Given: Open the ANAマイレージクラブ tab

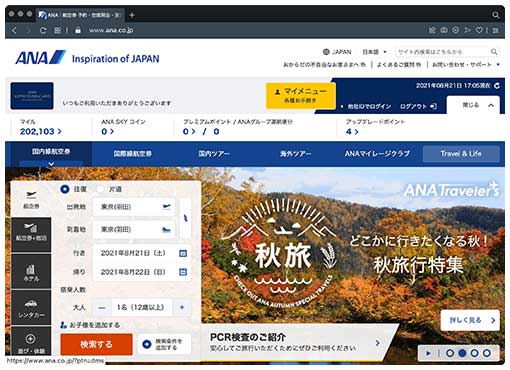Looking at the screenshot, I should click(x=377, y=154).
